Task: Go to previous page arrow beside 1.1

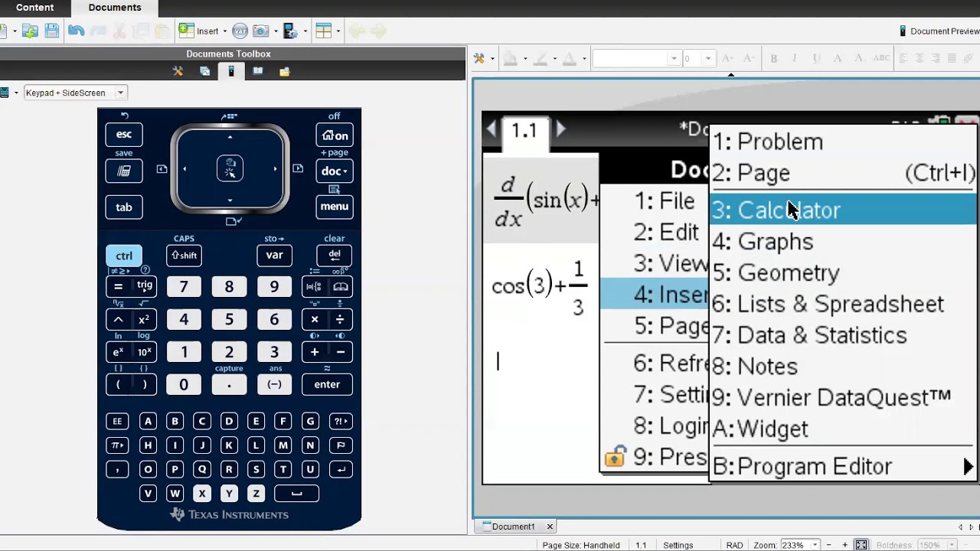Action: 492,129
